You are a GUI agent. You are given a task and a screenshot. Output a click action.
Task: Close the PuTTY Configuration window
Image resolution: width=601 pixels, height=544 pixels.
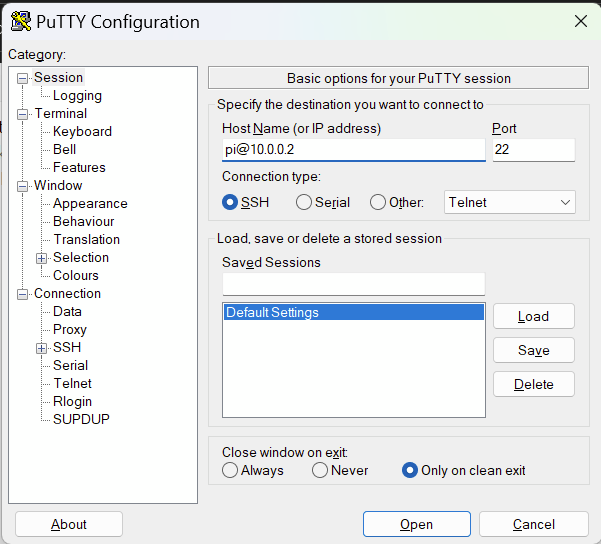tap(580, 21)
